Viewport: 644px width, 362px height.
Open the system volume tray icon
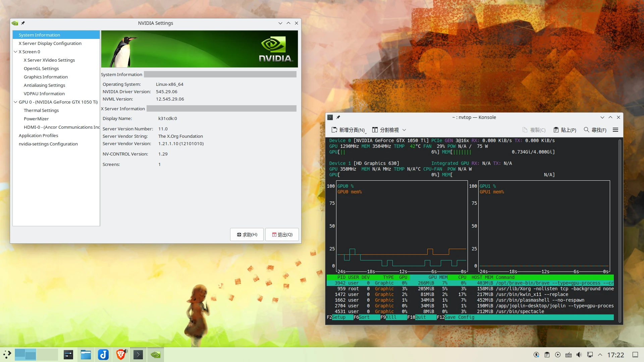(579, 355)
